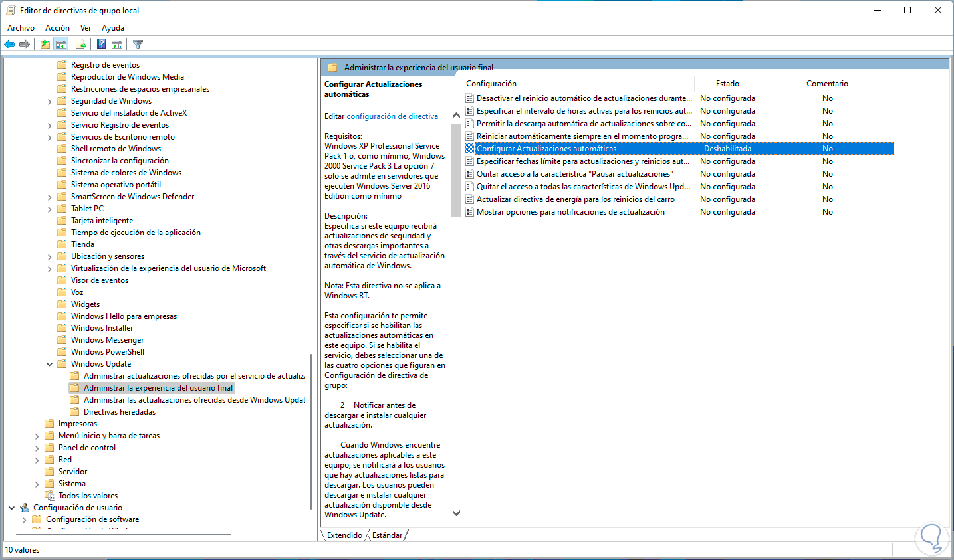Click the policy icon for Desactivar el reinicio automático
Viewport: 954px width, 560px height.
tap(470, 98)
